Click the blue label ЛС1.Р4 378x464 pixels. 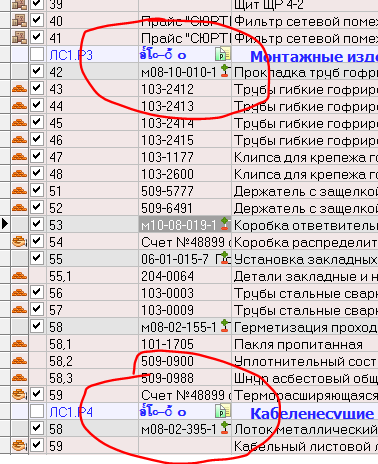click(x=71, y=412)
